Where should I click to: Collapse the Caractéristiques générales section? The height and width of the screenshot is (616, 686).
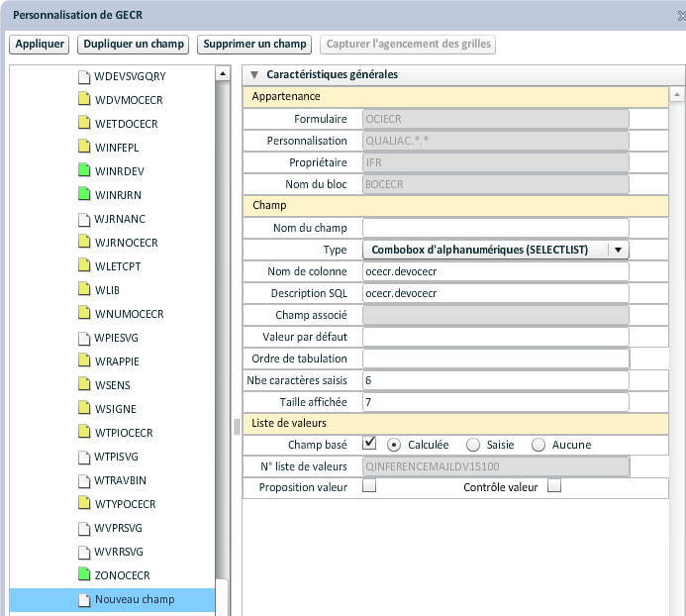click(x=254, y=74)
